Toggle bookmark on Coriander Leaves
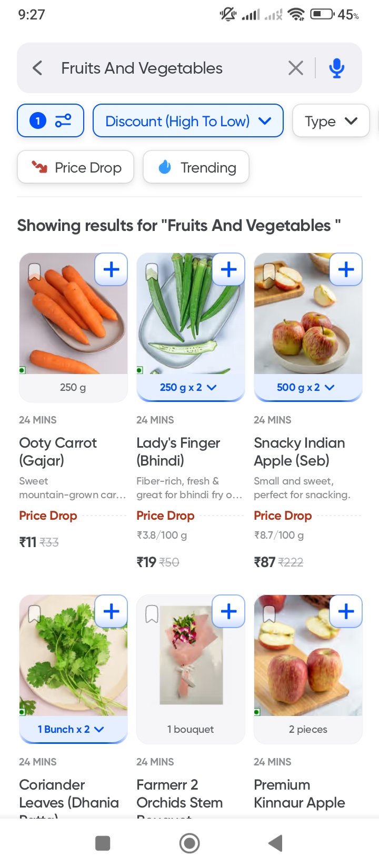 [x=34, y=613]
